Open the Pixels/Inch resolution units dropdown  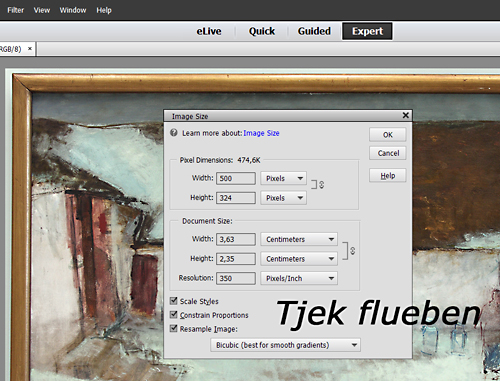tap(299, 278)
